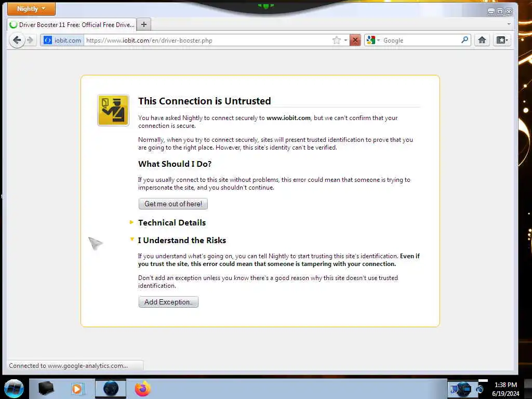Click the What Should I Do? heading
Screen dimensions: 532x399
point(175,164)
